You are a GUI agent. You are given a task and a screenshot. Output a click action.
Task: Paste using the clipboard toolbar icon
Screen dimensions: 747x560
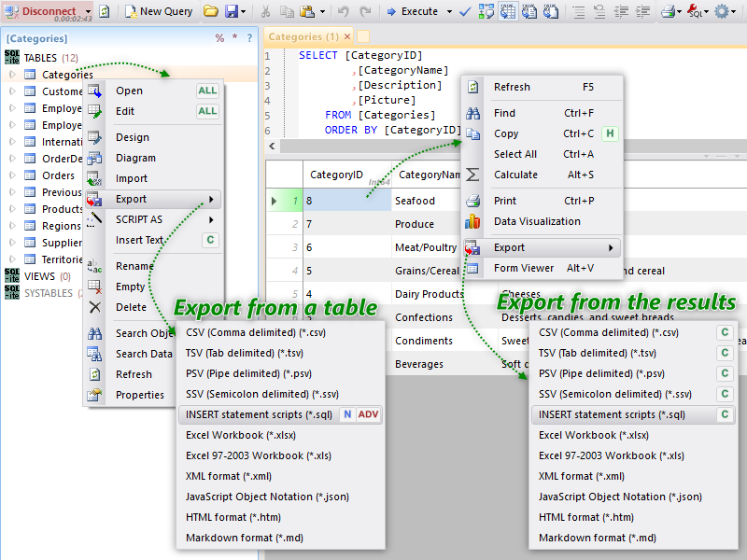pos(307,11)
